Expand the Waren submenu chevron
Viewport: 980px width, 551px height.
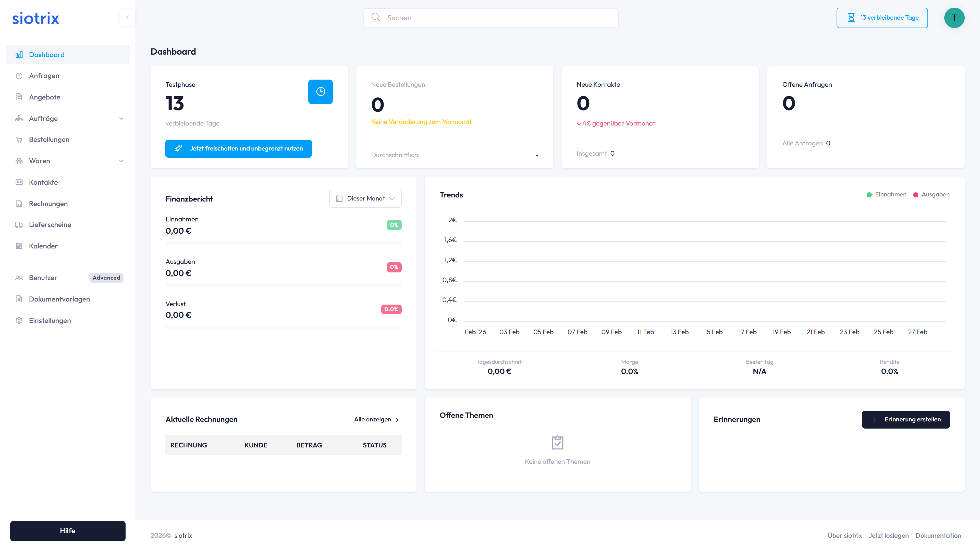pos(121,161)
